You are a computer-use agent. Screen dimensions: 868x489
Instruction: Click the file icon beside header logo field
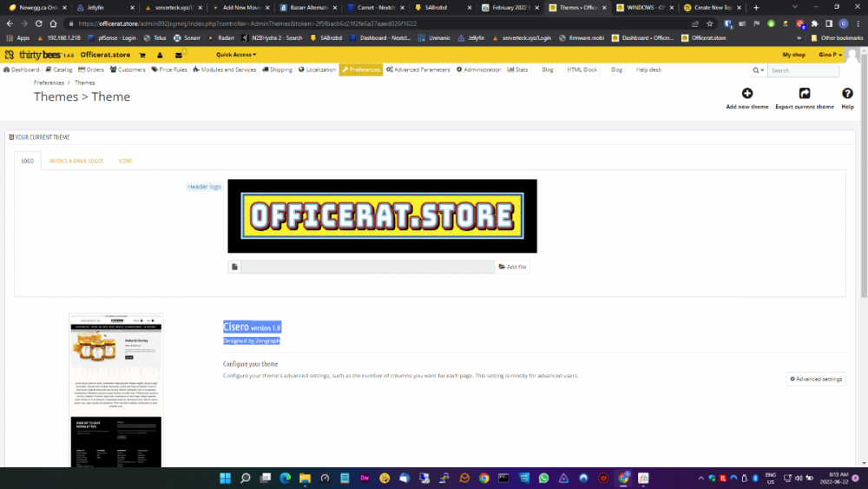pos(234,267)
